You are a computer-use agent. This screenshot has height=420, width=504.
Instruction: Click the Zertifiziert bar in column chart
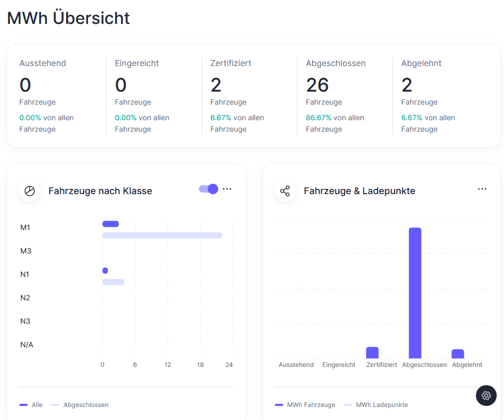pyautogui.click(x=372, y=353)
